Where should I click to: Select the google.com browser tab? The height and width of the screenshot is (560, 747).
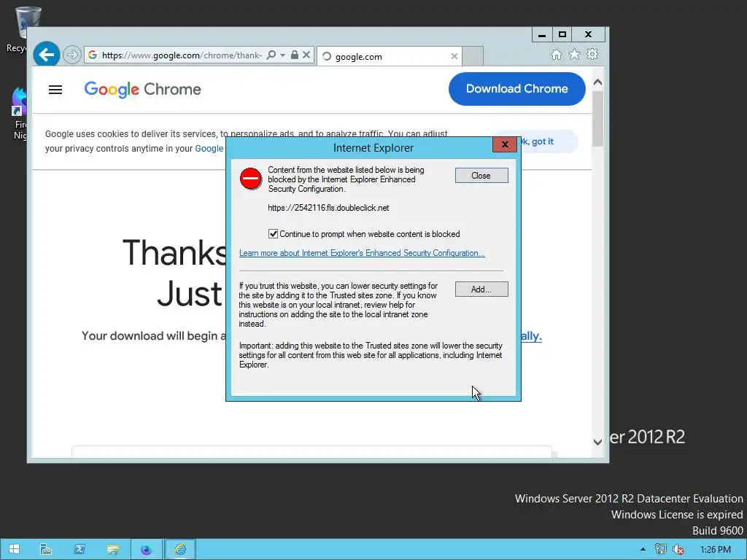tap(390, 56)
